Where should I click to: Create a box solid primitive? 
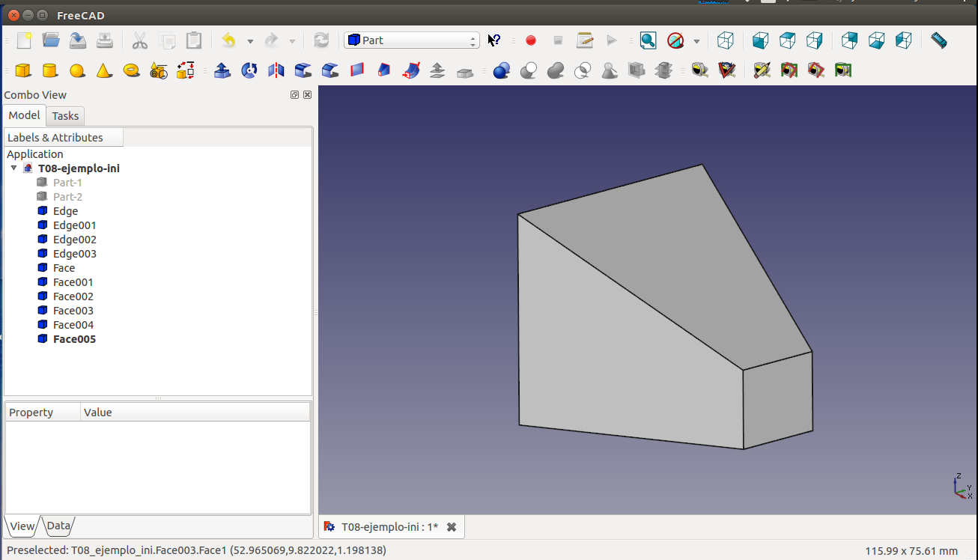click(23, 70)
